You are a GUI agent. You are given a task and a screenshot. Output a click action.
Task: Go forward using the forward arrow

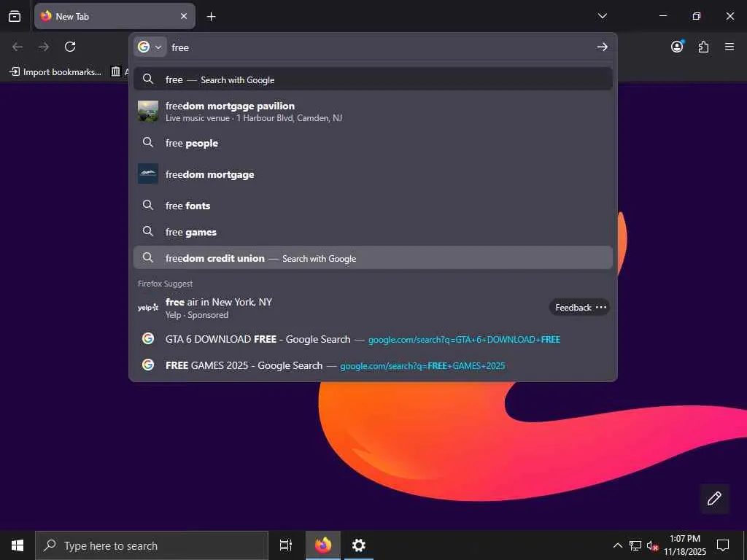[x=44, y=47]
